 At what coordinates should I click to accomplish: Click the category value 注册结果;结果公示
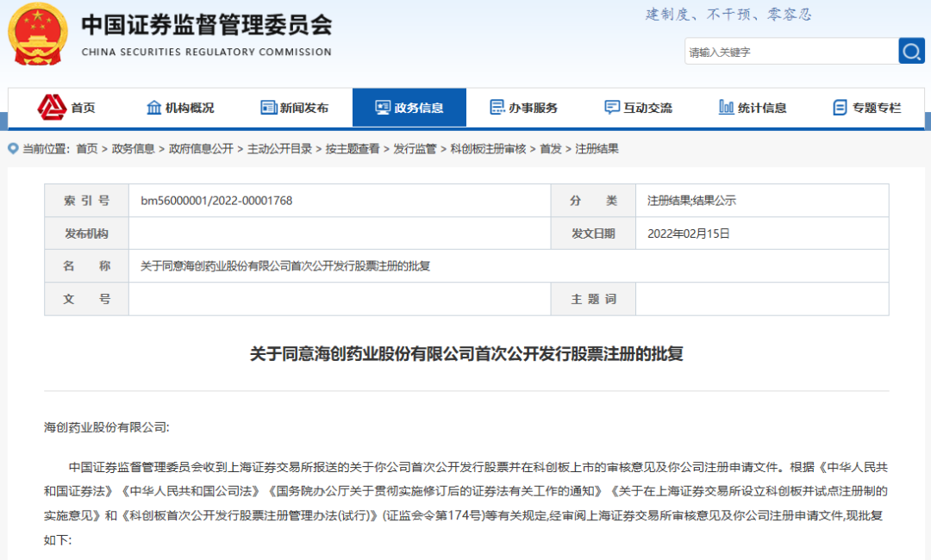click(x=691, y=201)
